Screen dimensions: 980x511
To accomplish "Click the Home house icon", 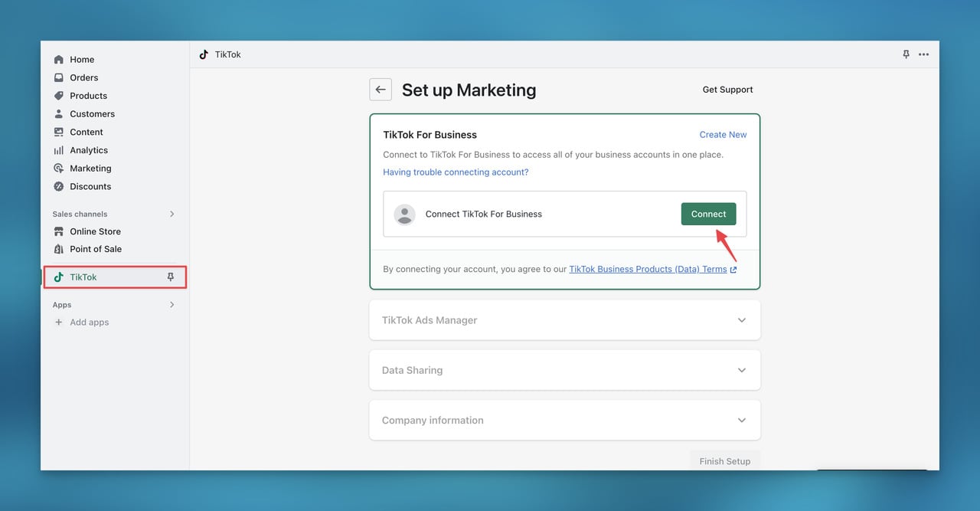I will (x=59, y=60).
